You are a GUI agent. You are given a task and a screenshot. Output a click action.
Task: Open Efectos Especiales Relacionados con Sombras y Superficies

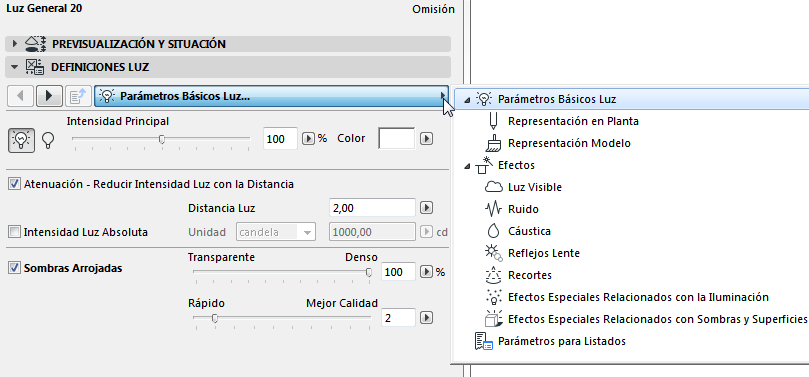pyautogui.click(x=657, y=319)
